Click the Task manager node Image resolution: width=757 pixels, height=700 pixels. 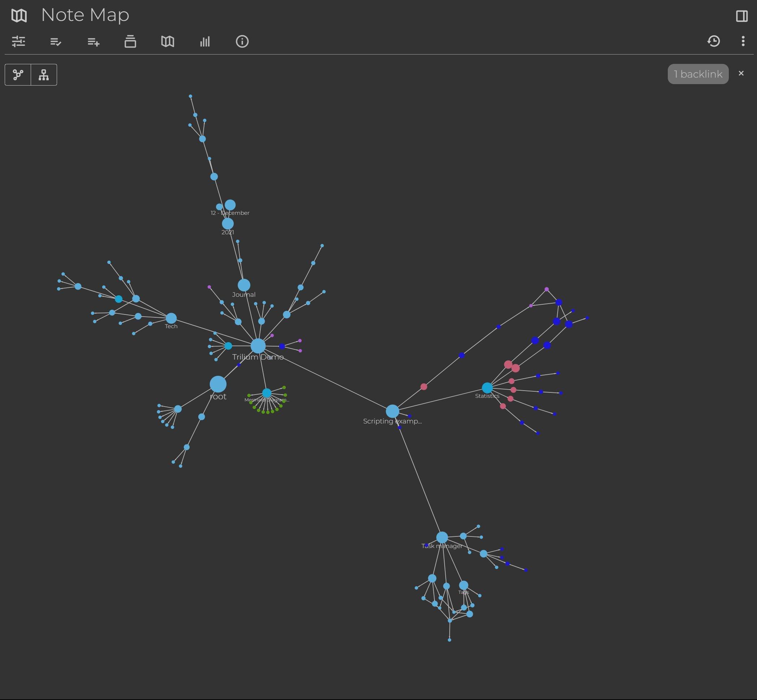[x=442, y=537]
